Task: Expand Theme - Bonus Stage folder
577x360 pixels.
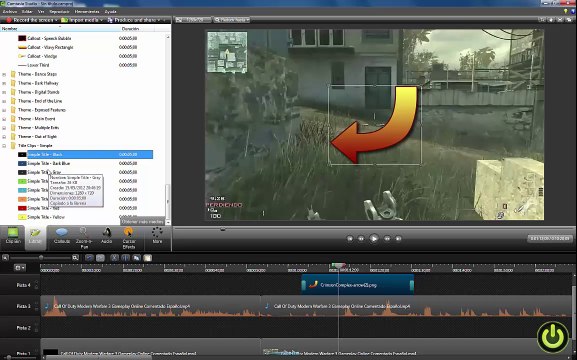Action: 4,74
